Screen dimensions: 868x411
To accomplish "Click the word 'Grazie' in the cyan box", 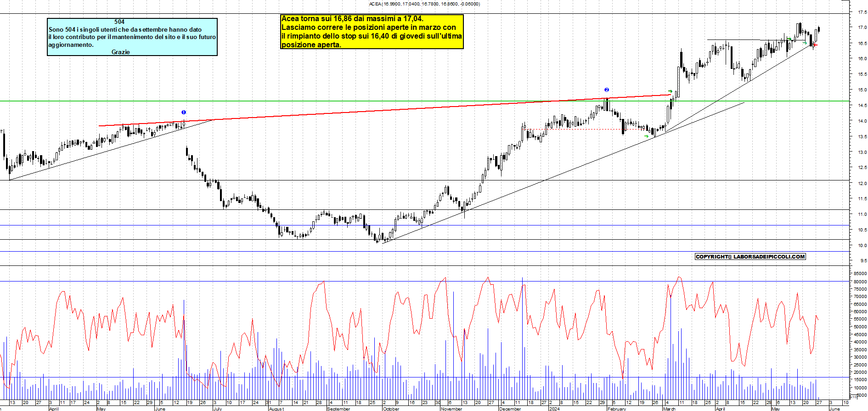I will click(x=121, y=52).
